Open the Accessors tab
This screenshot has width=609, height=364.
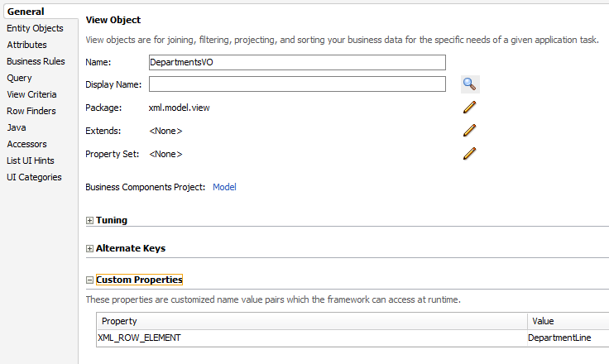(x=26, y=144)
